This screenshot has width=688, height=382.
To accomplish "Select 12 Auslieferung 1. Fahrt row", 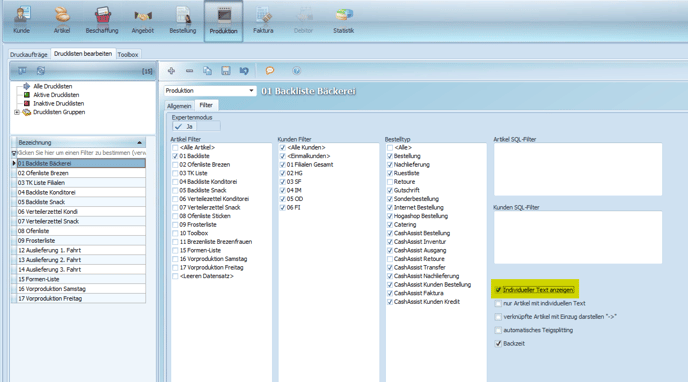I will (x=81, y=250).
